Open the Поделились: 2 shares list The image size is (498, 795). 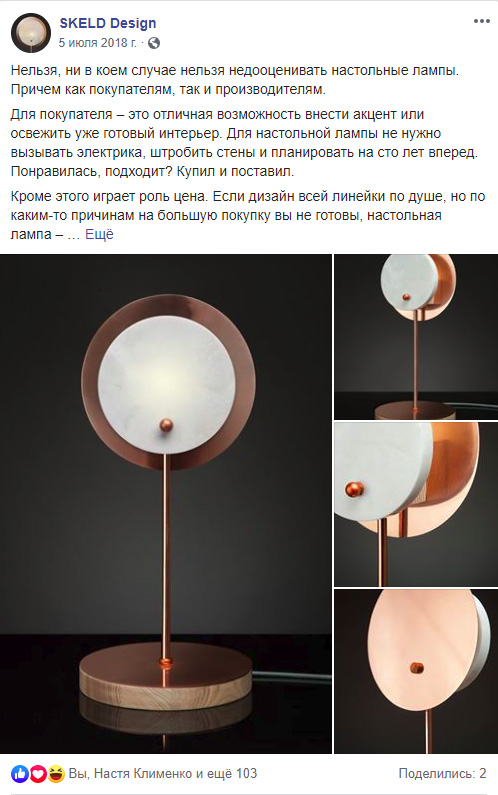(442, 774)
